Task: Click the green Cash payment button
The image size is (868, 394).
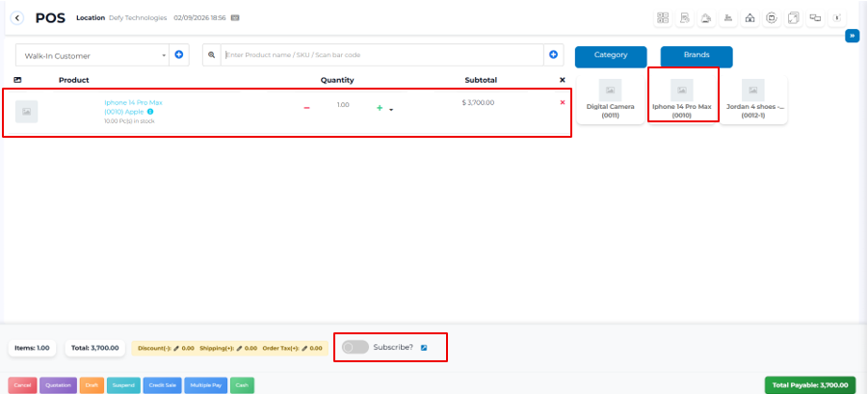Action: point(242,385)
